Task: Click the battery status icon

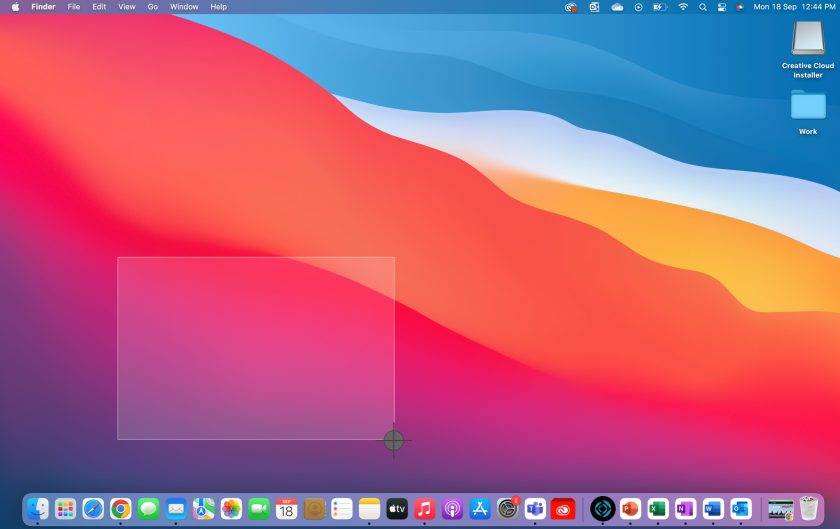Action: pyautogui.click(x=660, y=7)
